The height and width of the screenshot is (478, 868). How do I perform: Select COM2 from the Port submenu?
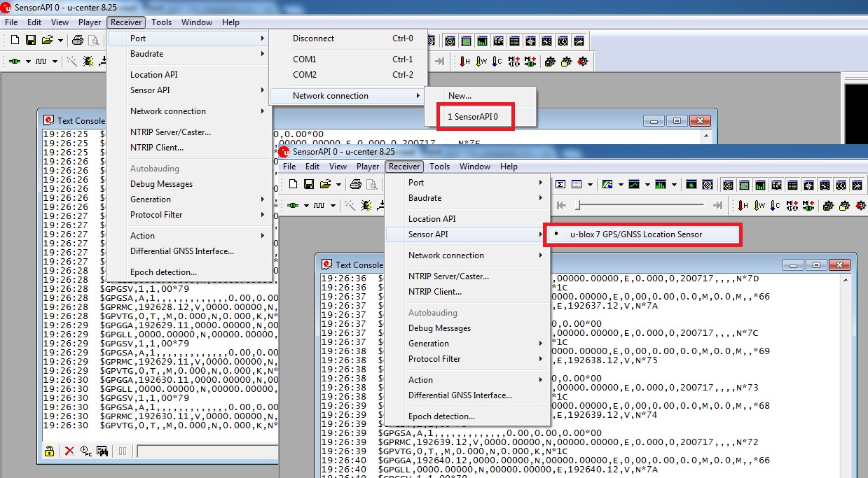(305, 75)
